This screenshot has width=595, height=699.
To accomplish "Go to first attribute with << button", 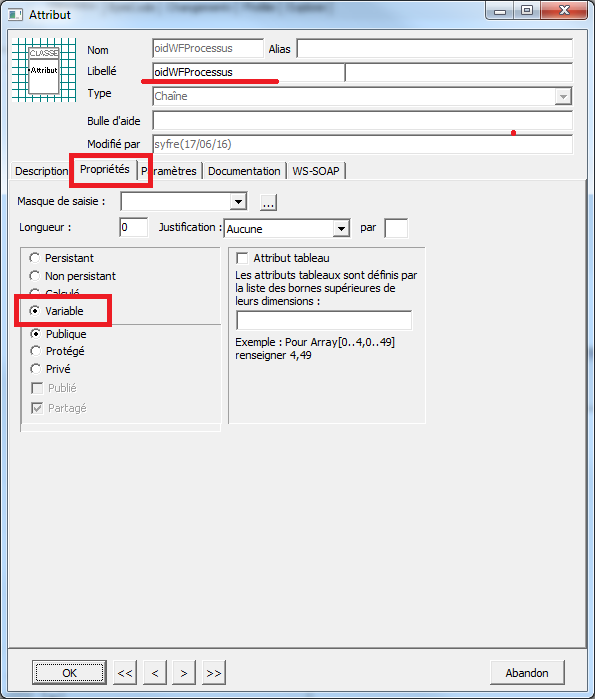I will (x=125, y=673).
